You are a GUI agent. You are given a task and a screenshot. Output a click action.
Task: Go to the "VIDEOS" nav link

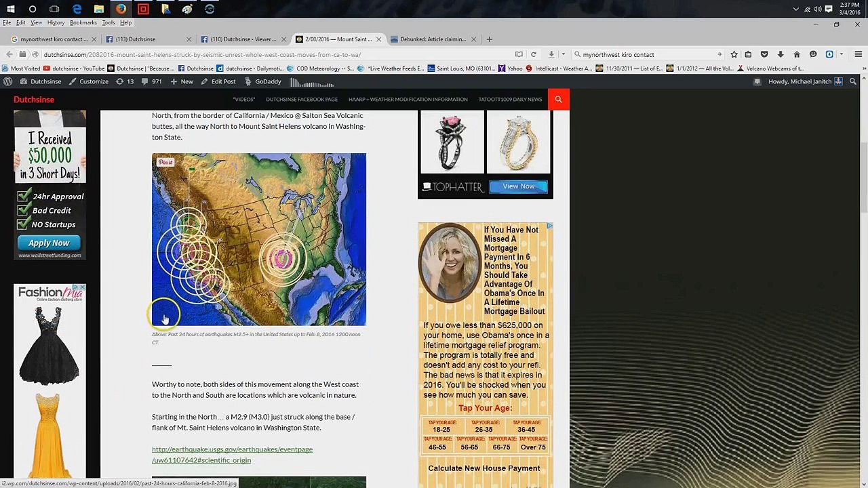click(244, 100)
